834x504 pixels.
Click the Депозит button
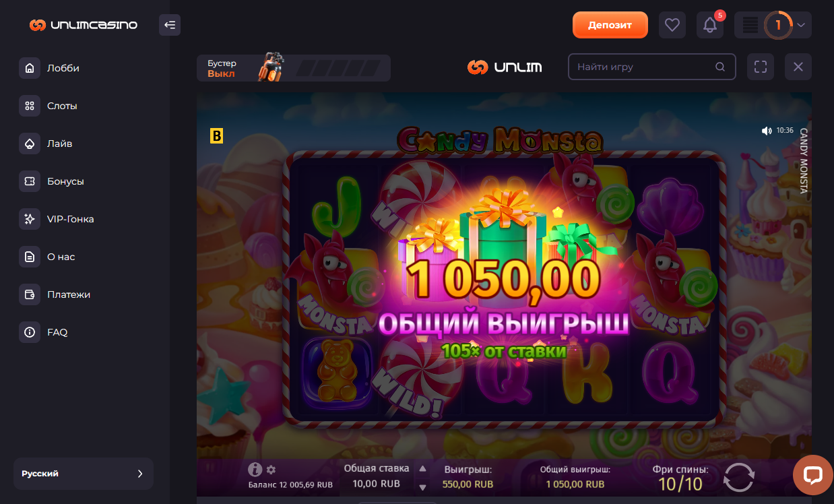click(x=610, y=25)
